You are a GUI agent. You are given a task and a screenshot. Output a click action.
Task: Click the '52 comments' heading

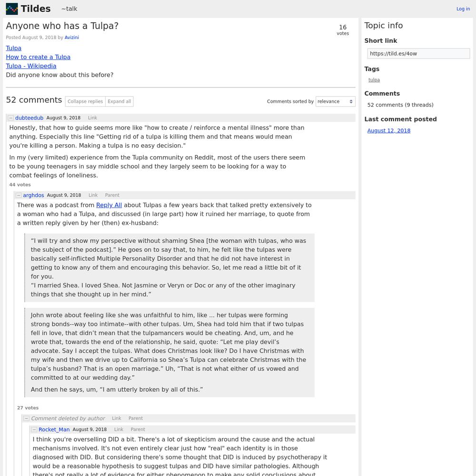(x=34, y=100)
